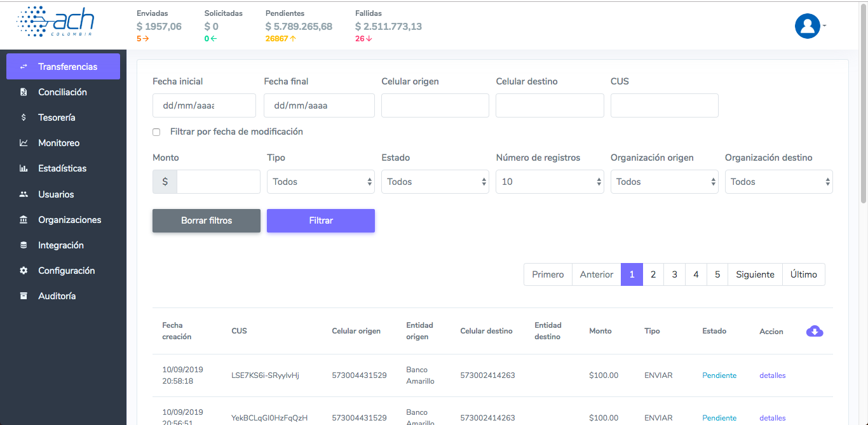The width and height of the screenshot is (868, 425).
Task: Go to the Conciliación section
Action: (x=63, y=92)
